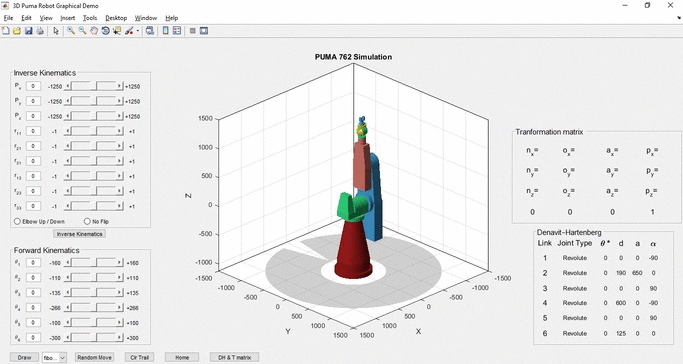Click the Px value input field
683x364 pixels.
click(x=33, y=86)
